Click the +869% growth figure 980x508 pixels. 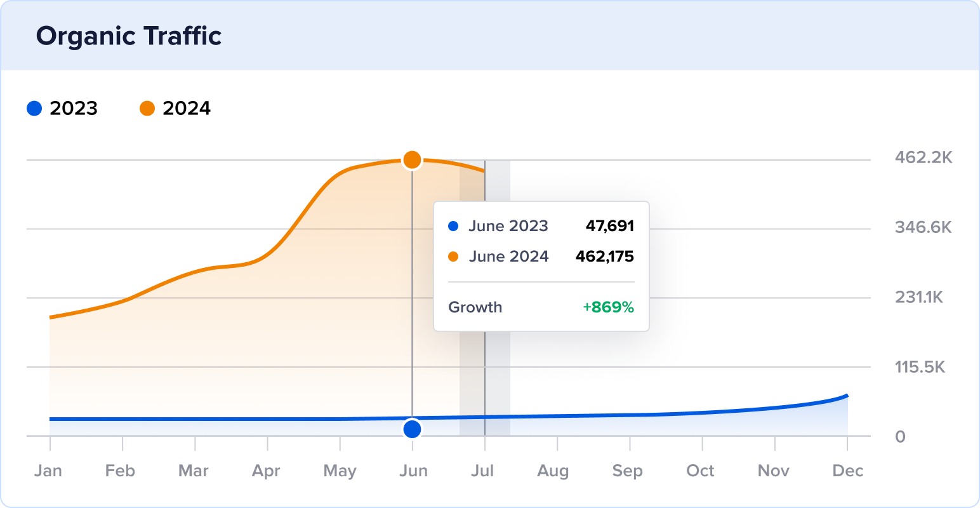pos(608,307)
